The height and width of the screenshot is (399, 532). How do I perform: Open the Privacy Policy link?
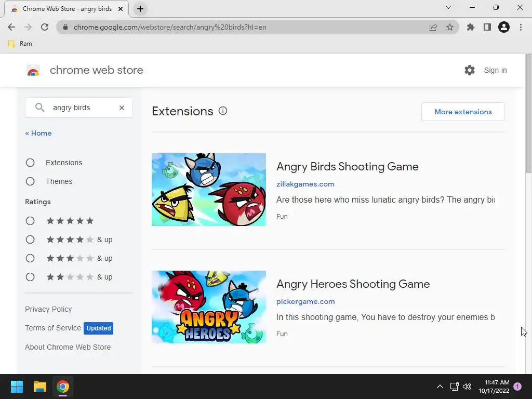point(48,309)
